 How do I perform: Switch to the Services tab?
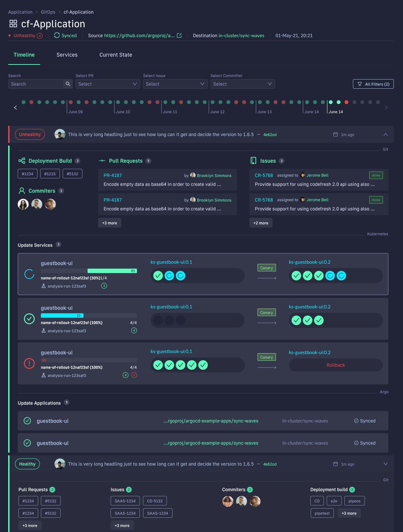(67, 55)
